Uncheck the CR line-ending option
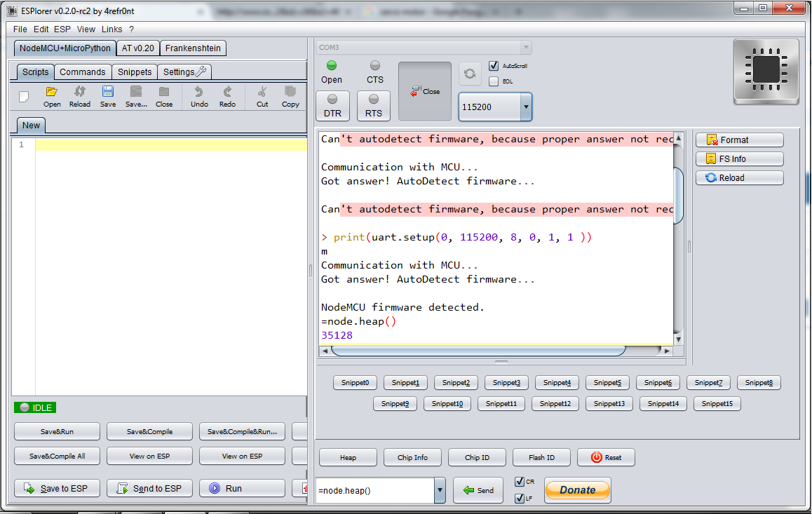 [520, 482]
